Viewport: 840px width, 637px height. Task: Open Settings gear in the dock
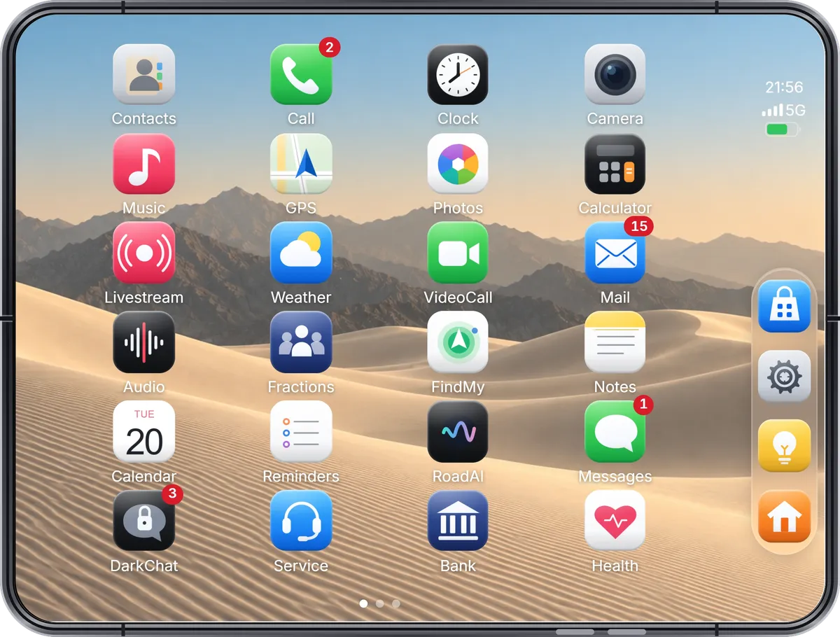tap(784, 377)
